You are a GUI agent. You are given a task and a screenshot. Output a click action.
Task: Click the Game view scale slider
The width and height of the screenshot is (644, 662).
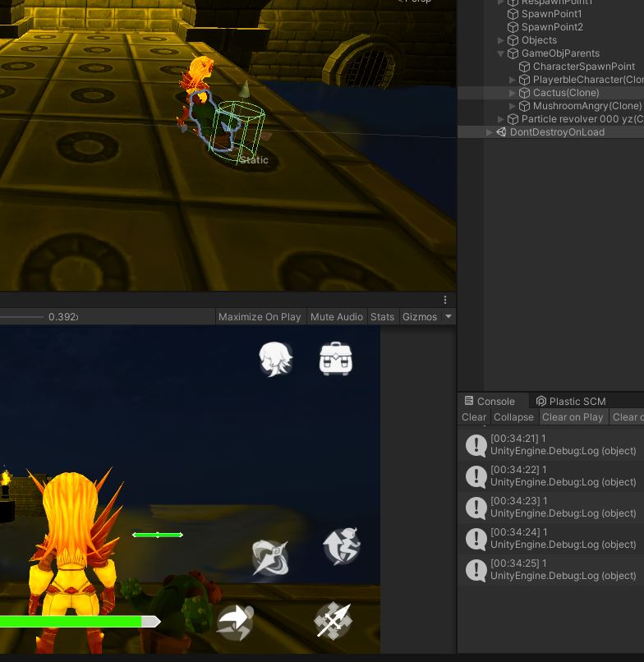(x=21, y=317)
